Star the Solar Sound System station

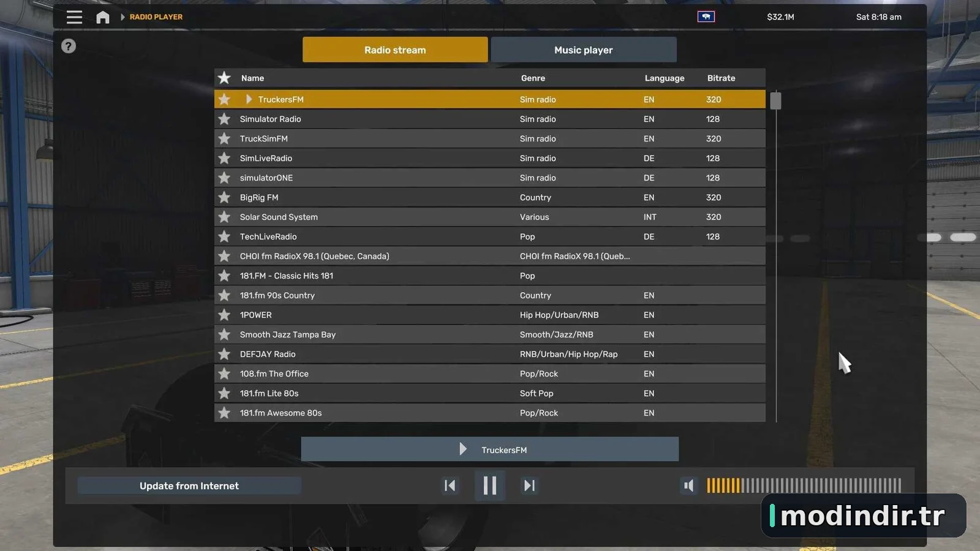224,217
